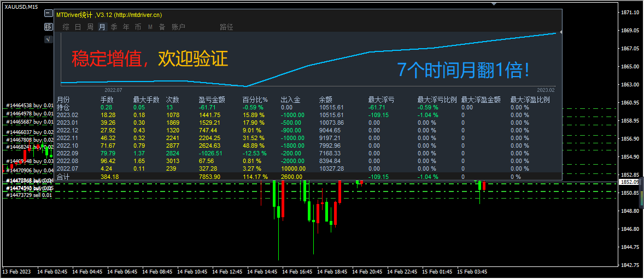The width and height of the screenshot is (644, 279).
Task: Switch to the 综 summary tab
Action: tap(66, 27)
